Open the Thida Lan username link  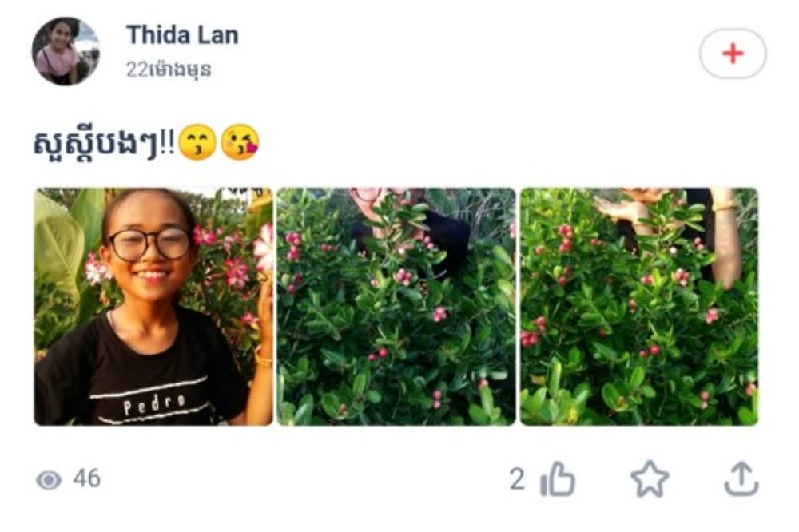coord(182,35)
